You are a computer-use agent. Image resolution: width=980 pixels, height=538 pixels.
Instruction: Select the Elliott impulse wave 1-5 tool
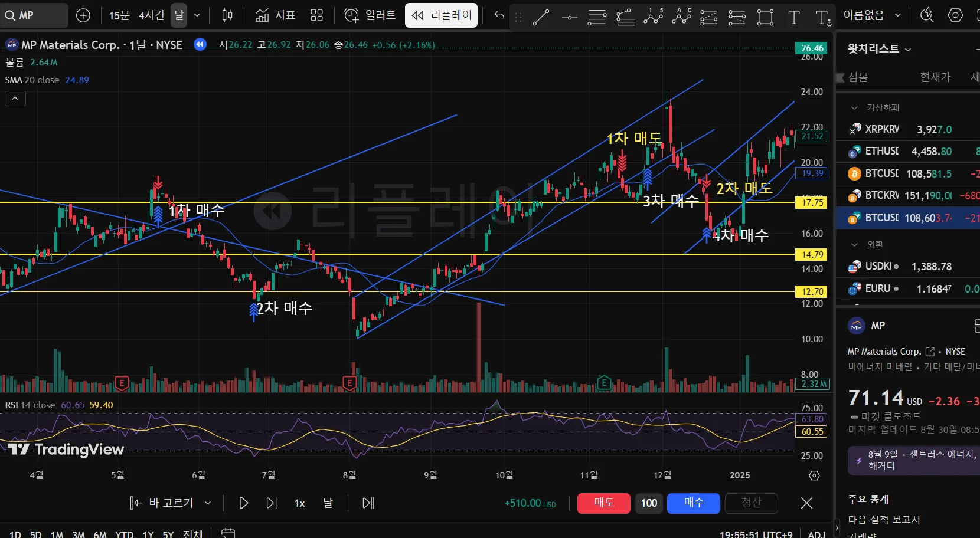point(654,18)
